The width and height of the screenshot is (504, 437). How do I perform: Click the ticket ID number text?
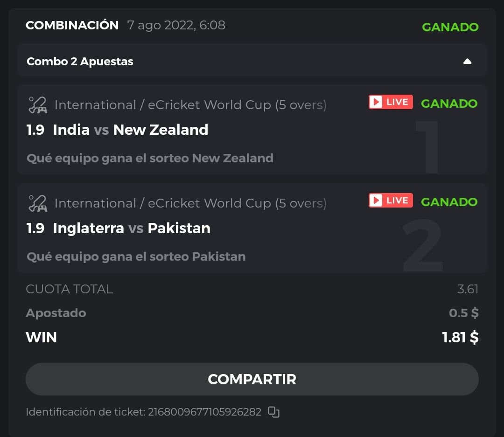(x=204, y=412)
